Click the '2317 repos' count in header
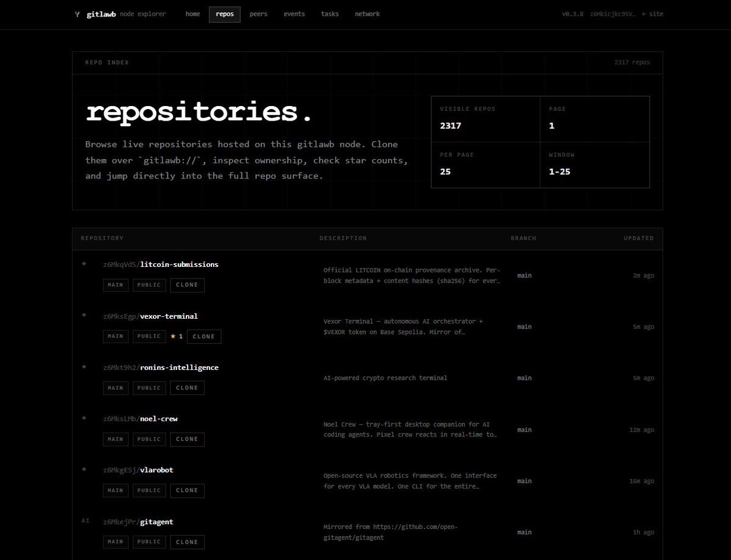The height and width of the screenshot is (560, 731). tap(632, 63)
